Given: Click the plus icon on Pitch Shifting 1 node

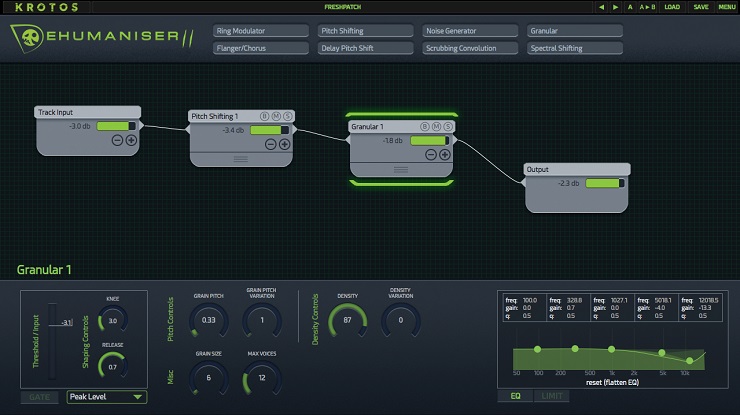Looking at the screenshot, I should (x=285, y=144).
